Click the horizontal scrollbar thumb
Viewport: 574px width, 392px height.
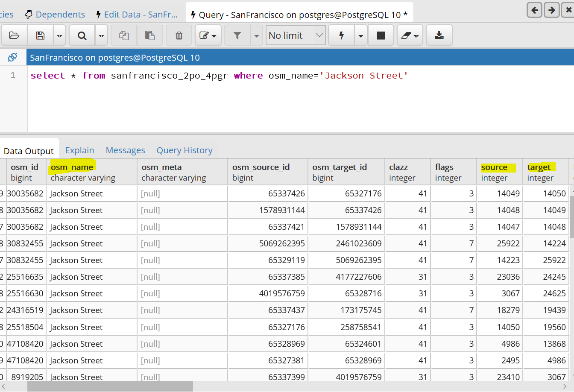tap(110, 386)
